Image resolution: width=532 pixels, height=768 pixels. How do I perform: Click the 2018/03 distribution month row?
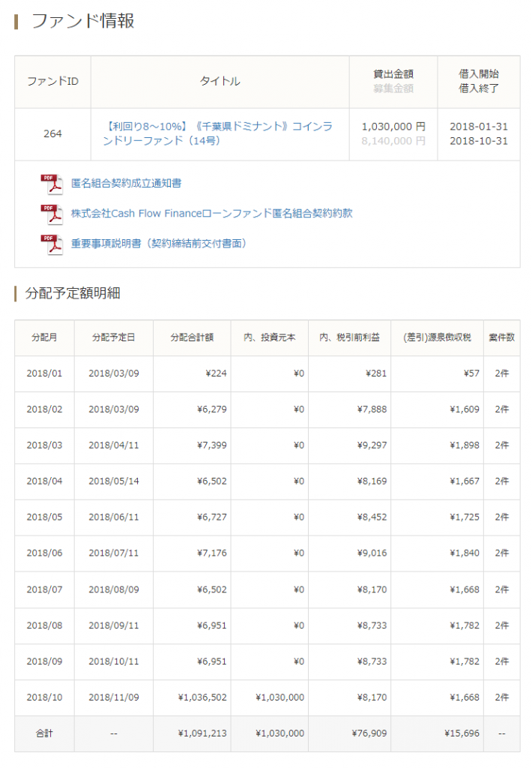tap(44, 445)
